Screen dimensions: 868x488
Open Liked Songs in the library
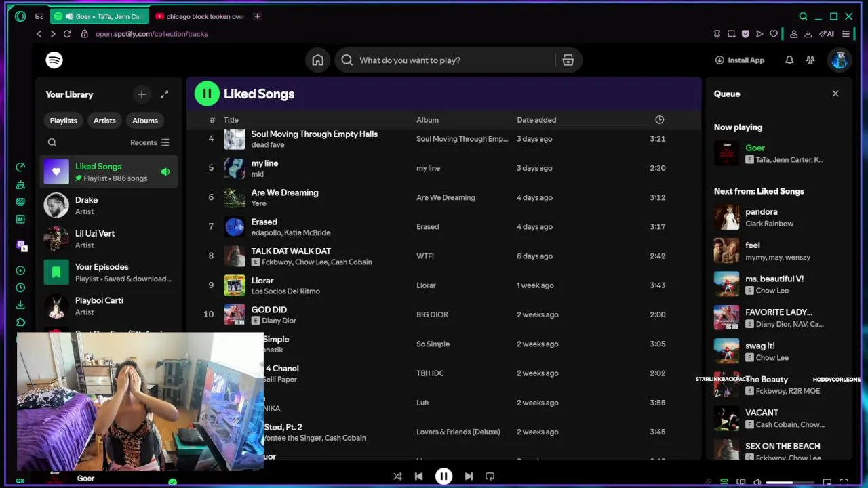click(x=108, y=172)
